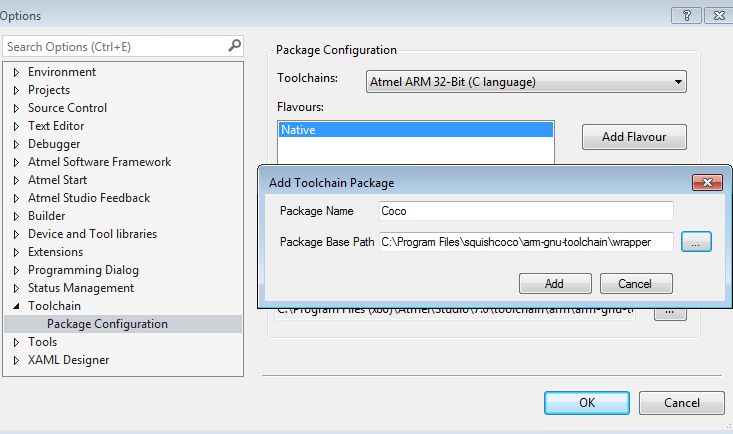
Task: Expand the Debugger options node
Action: [x=16, y=144]
